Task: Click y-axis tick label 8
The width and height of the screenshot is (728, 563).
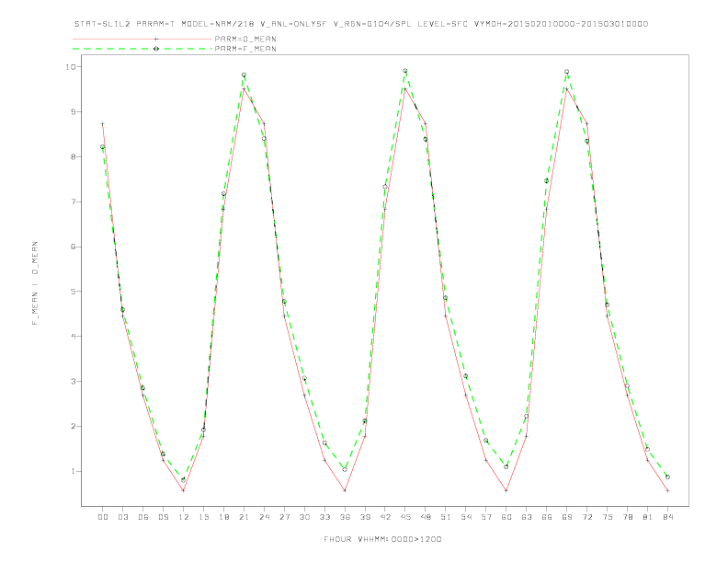Action: pos(74,156)
